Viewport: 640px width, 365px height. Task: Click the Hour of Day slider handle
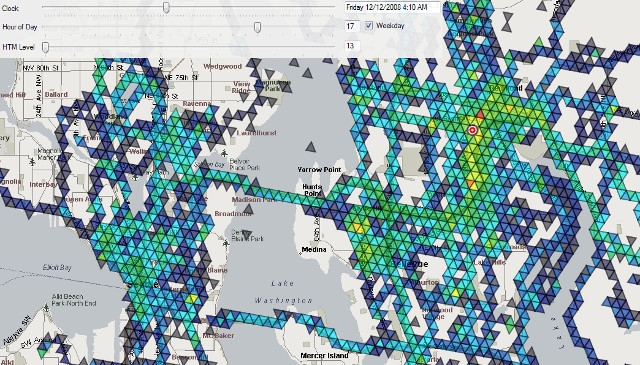[x=257, y=27]
